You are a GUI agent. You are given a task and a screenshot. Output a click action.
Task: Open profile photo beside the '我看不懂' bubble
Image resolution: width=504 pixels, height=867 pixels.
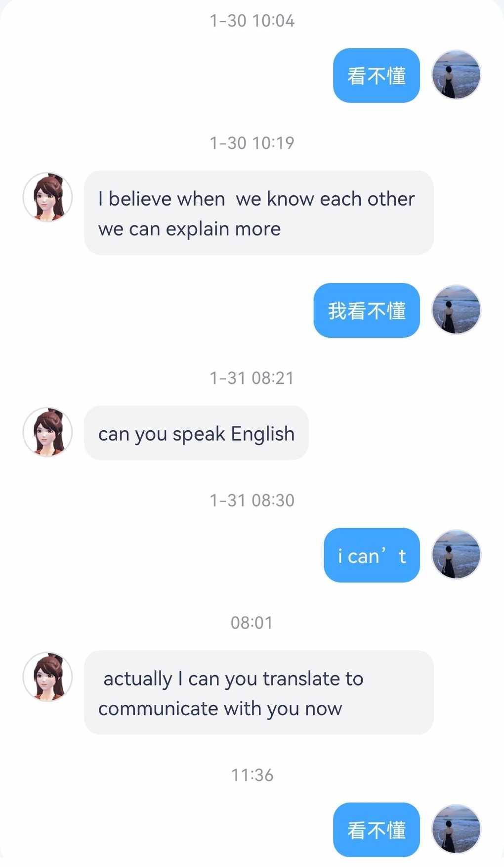pos(456,310)
